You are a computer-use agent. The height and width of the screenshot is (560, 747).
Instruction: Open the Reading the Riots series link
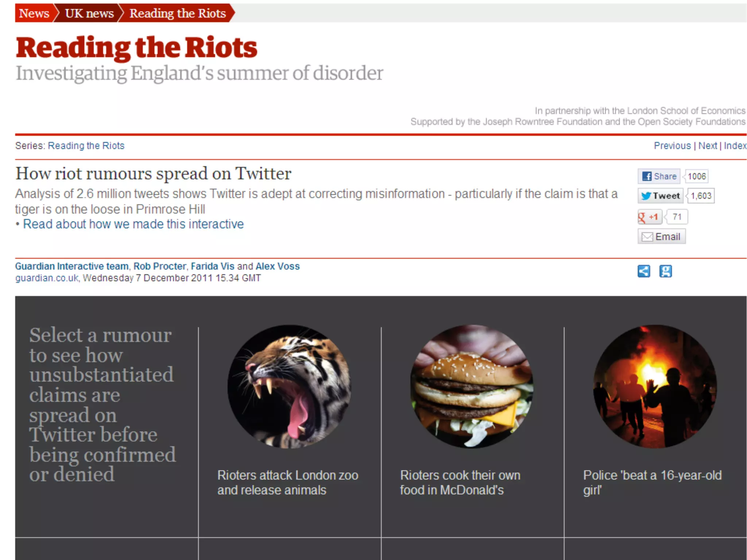[x=86, y=146]
